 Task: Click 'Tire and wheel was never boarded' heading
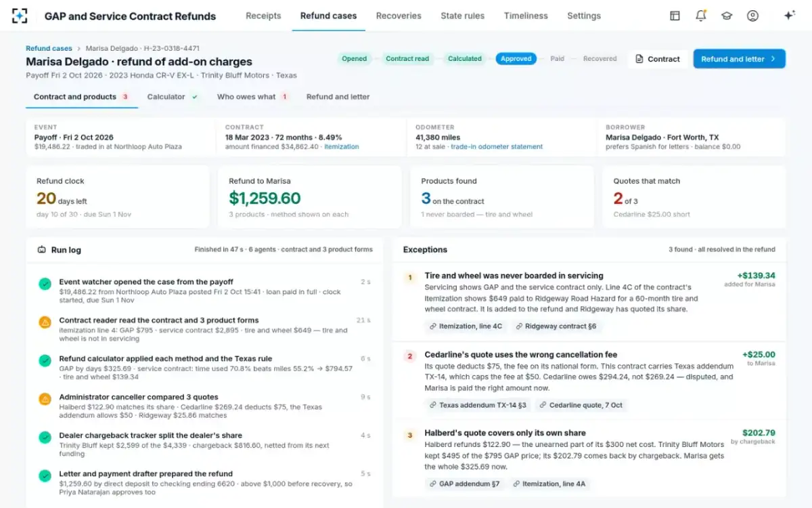click(514, 276)
